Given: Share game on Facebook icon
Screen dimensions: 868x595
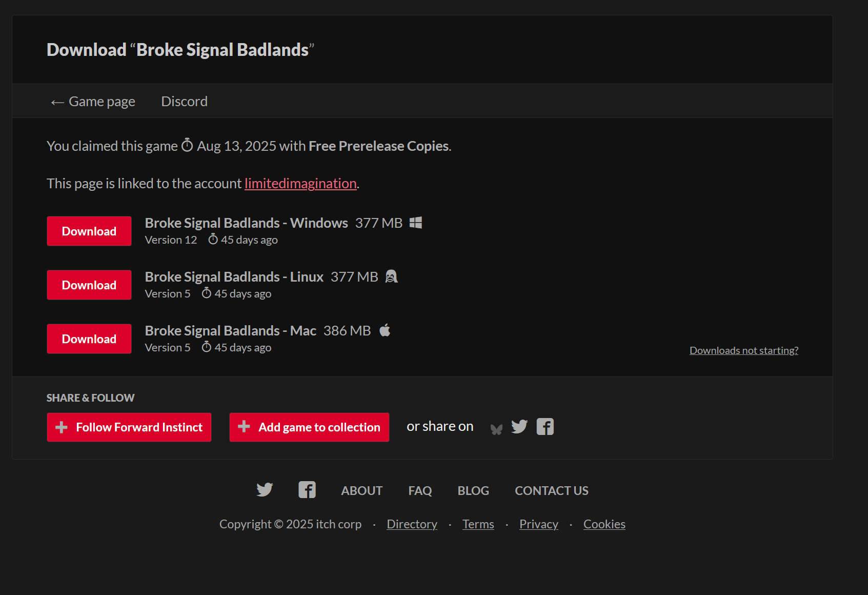Looking at the screenshot, I should click(545, 427).
